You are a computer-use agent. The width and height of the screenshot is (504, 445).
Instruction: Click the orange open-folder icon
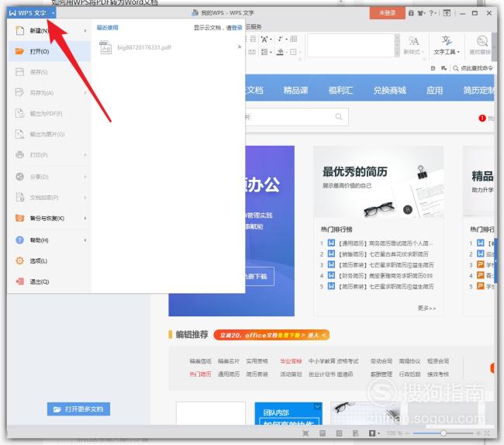pyautogui.click(x=19, y=51)
